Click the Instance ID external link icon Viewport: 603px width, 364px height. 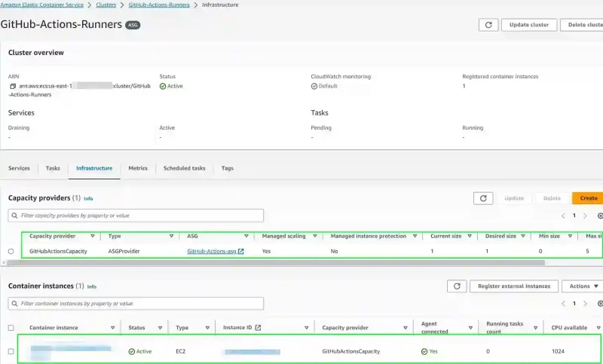258,328
